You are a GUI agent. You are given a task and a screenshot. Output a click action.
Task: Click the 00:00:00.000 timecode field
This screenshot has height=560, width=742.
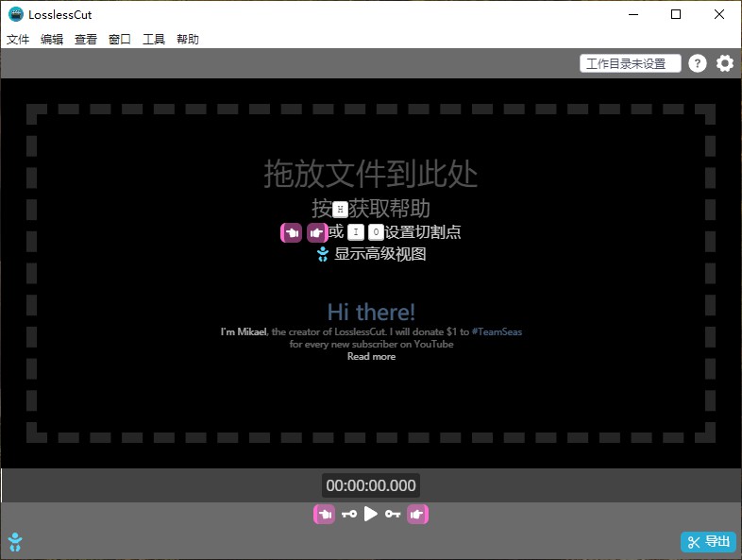coord(371,485)
